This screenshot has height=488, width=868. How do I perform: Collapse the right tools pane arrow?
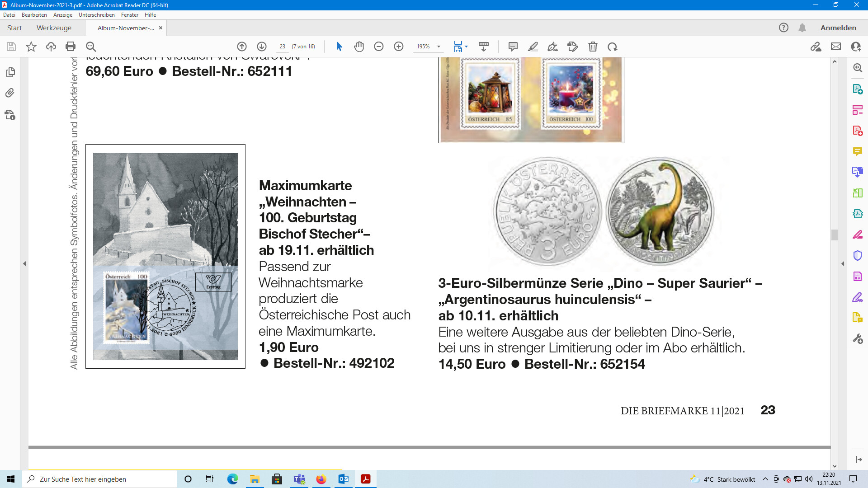coord(843,263)
